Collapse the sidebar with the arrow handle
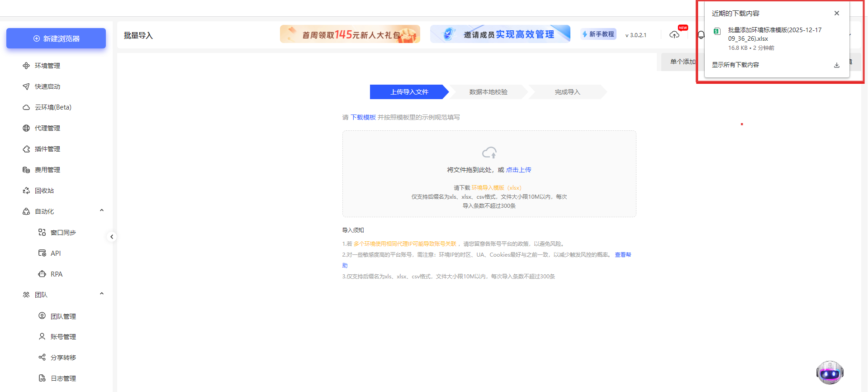Screen dimensions: 868x392 point(112,237)
